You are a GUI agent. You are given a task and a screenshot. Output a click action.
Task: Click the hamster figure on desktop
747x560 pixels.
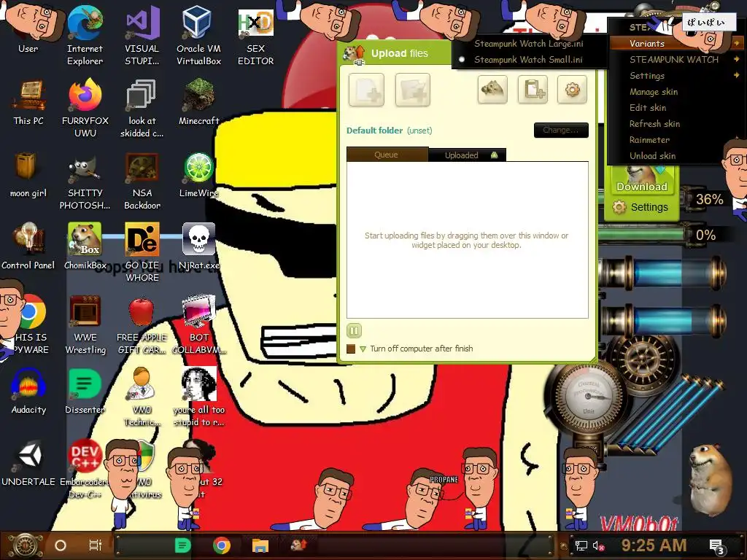712,480
